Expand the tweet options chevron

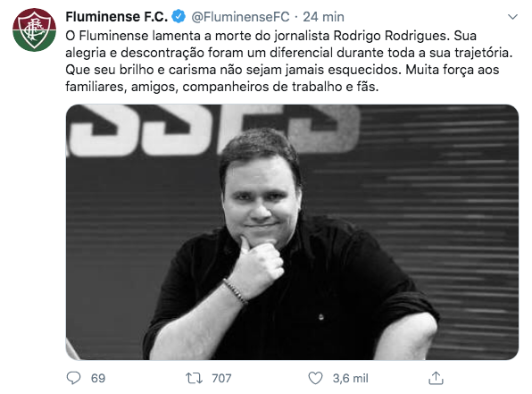512,17
